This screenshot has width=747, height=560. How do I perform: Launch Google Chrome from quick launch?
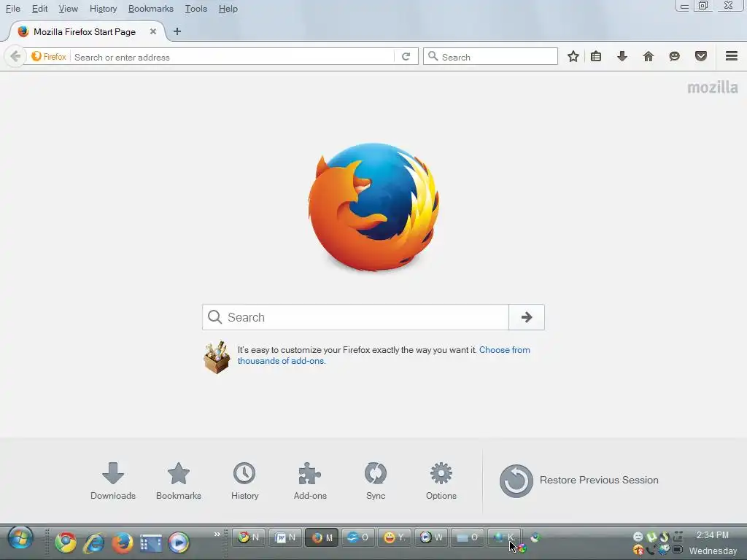[x=65, y=542]
